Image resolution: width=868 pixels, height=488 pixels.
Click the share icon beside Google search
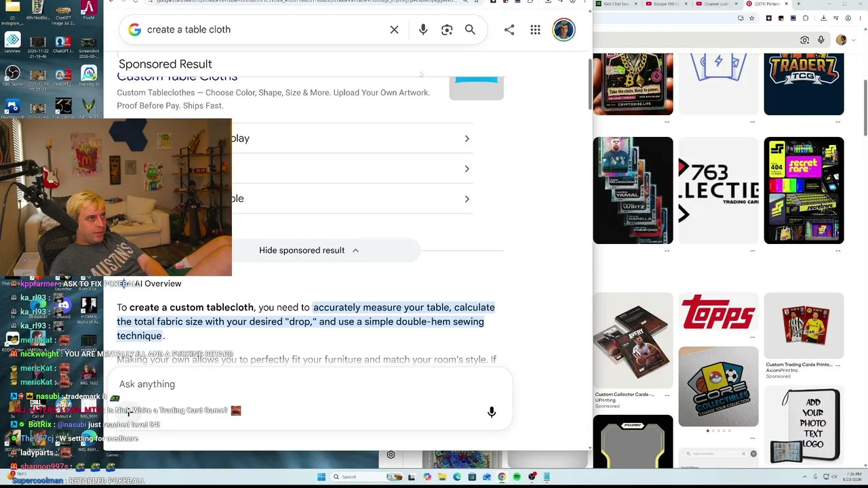(509, 30)
